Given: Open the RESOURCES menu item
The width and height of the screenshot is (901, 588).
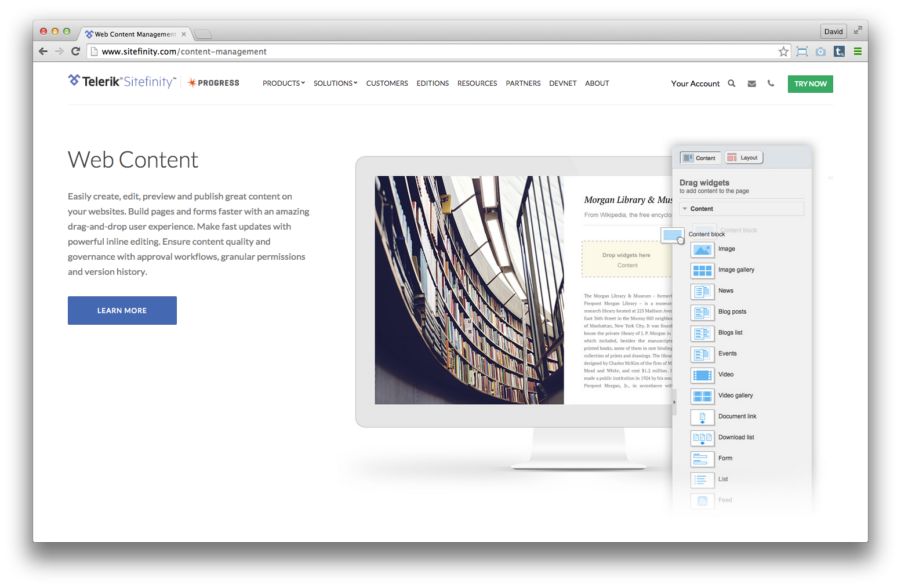Looking at the screenshot, I should 477,84.
